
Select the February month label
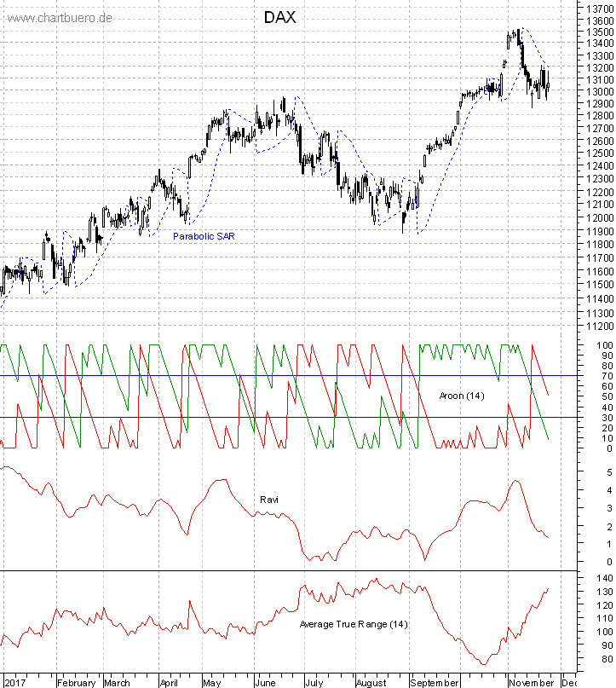tap(77, 683)
